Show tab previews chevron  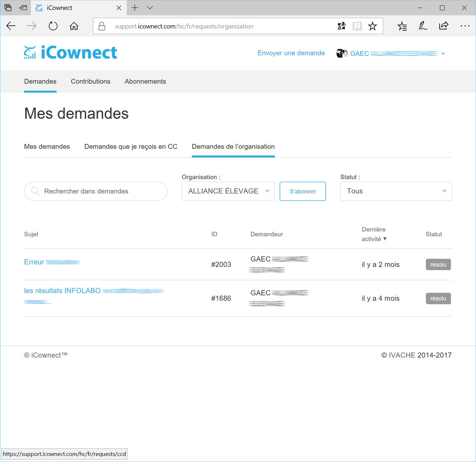(150, 8)
